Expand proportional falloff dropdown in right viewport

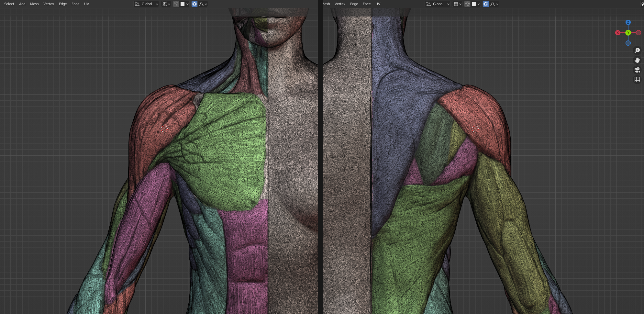494,4
